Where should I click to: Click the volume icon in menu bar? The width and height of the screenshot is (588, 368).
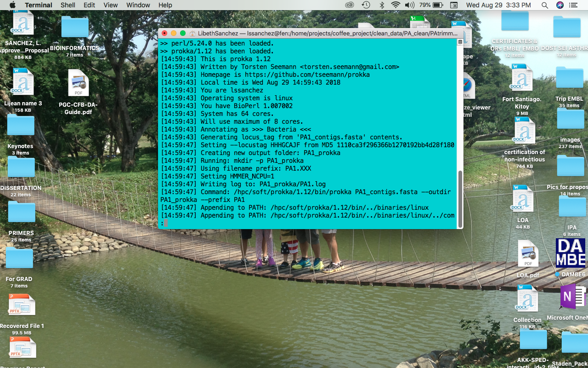point(410,5)
